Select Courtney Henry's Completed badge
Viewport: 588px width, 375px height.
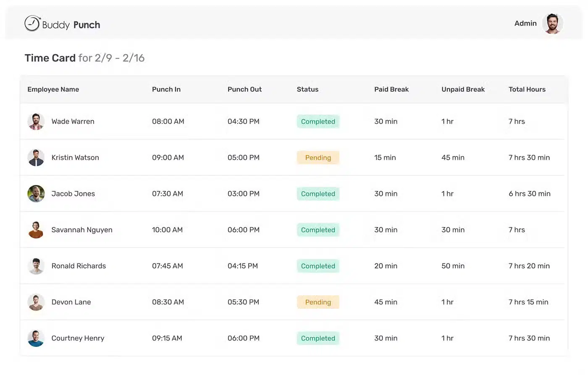318,338
